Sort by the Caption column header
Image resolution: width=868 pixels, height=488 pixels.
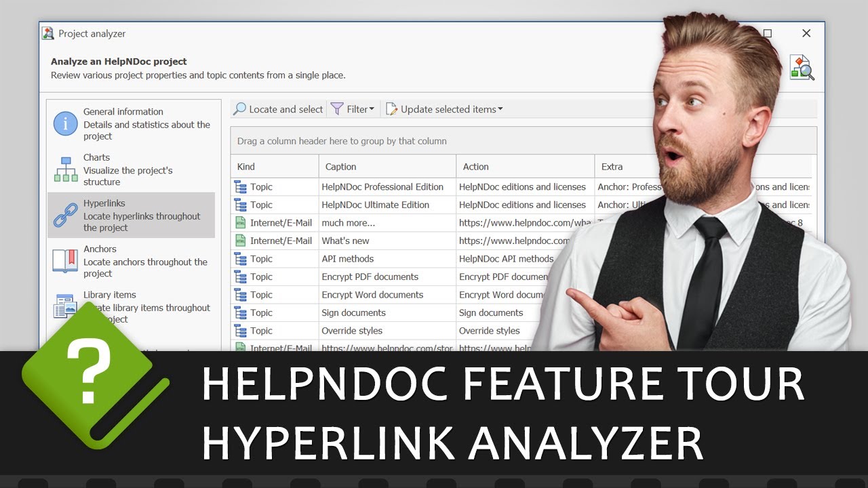point(388,167)
